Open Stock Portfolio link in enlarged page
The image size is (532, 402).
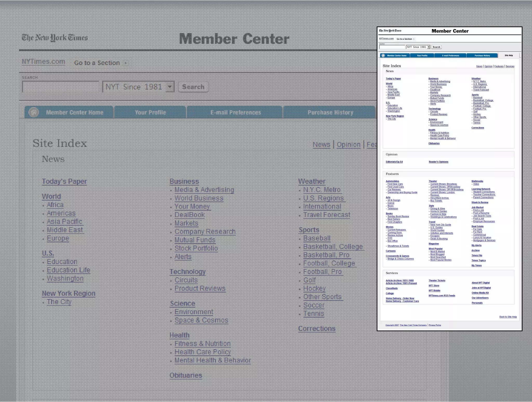[x=196, y=248]
